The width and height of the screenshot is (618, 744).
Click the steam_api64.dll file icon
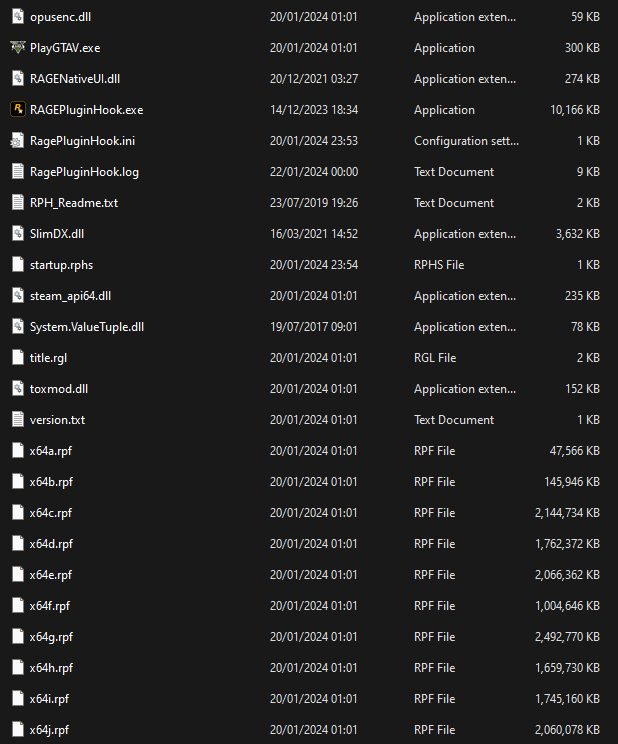click(18, 296)
